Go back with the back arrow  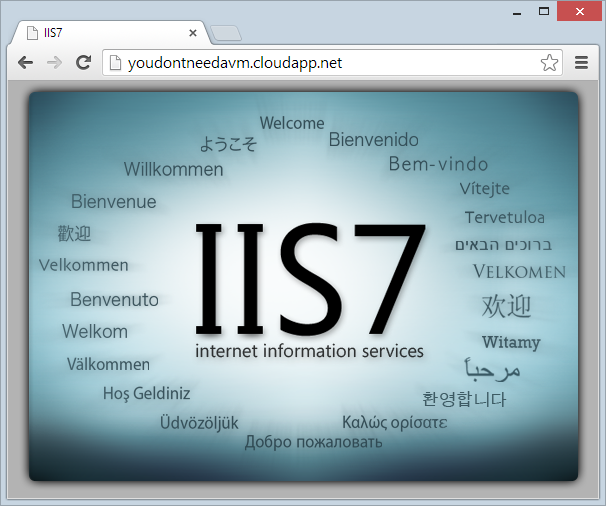coord(26,63)
